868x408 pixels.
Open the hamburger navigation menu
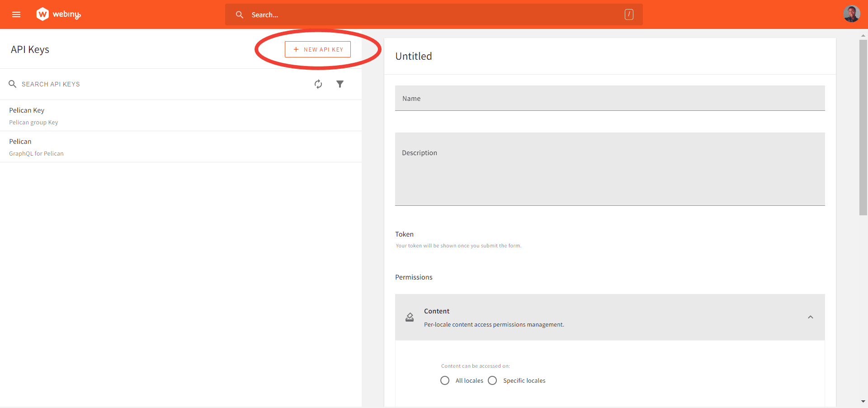[x=16, y=14]
